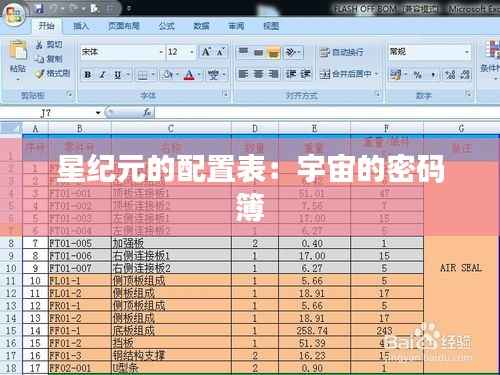The image size is (500, 375).
Task: Click the Name Box showing J7
Action: click(47, 113)
